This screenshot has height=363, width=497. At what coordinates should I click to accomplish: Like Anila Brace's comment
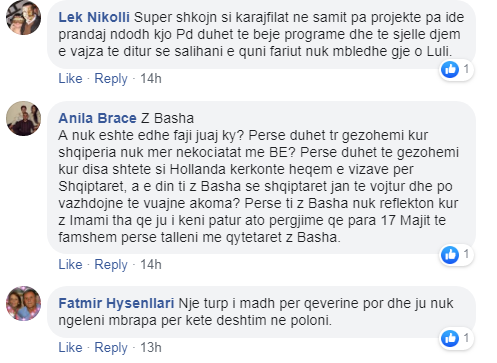click(x=70, y=265)
